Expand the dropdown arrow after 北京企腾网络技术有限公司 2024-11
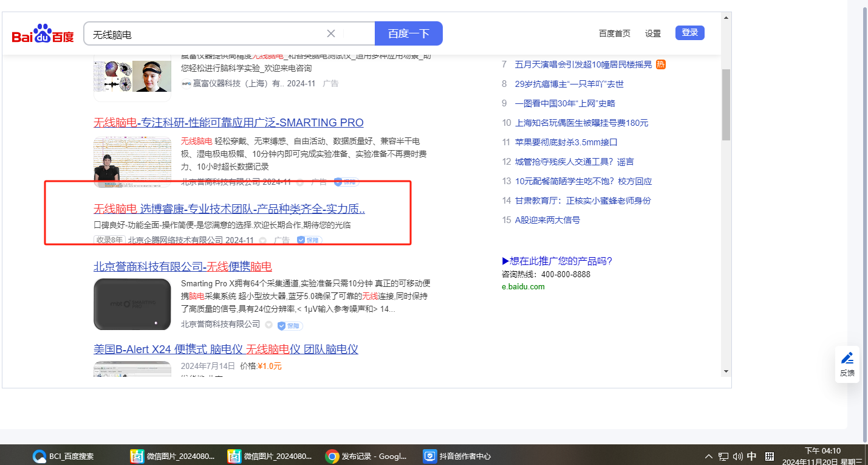 click(262, 241)
